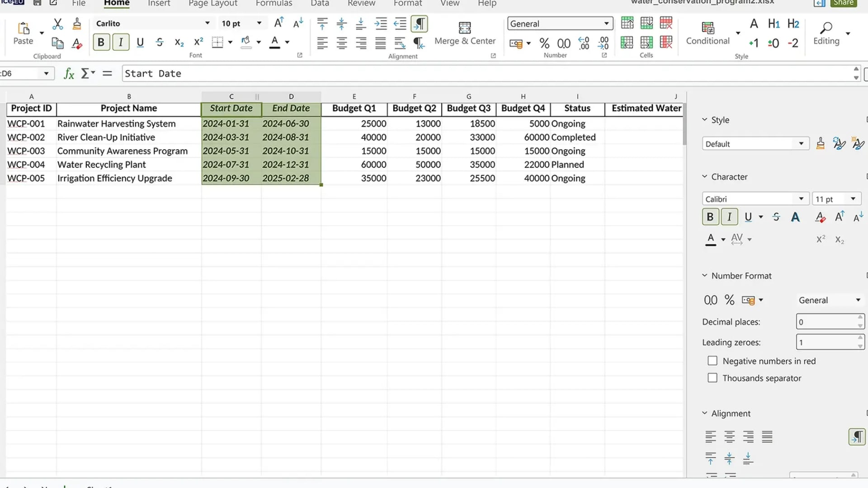Click the formula bar input field

[x=487, y=74]
